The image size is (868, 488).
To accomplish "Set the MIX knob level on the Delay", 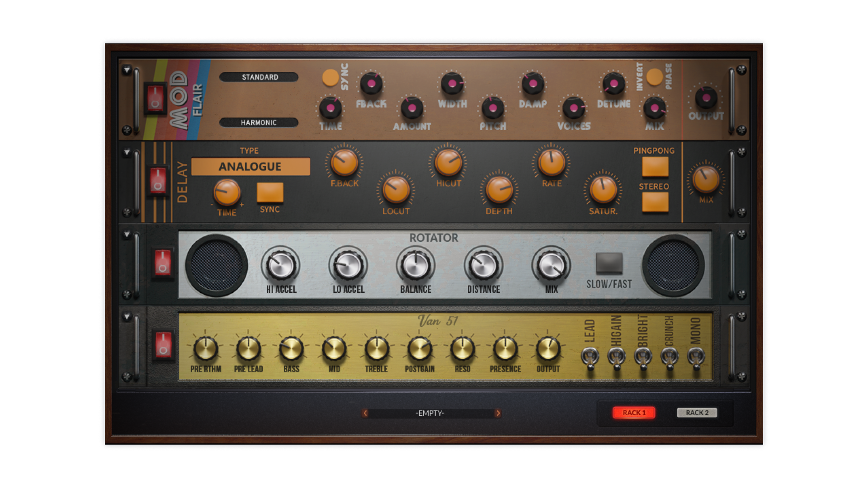I will coord(705,178).
